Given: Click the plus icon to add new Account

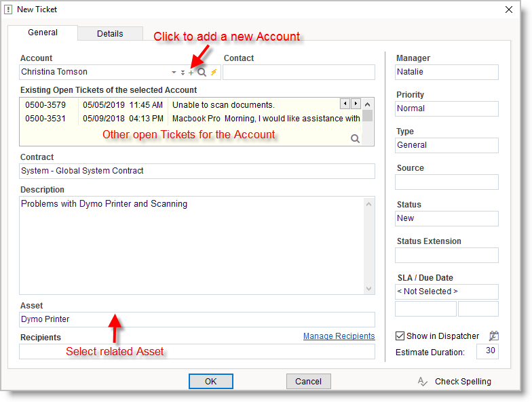Looking at the screenshot, I should pos(191,73).
